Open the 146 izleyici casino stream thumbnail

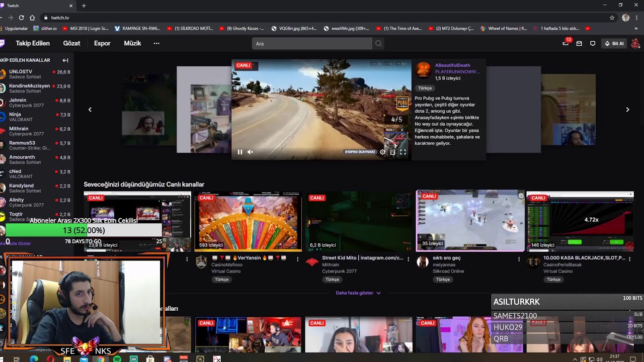[x=580, y=221]
